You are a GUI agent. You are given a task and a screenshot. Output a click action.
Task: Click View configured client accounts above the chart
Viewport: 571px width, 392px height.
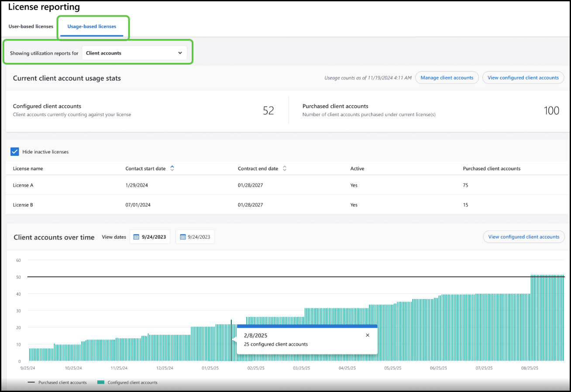(524, 237)
